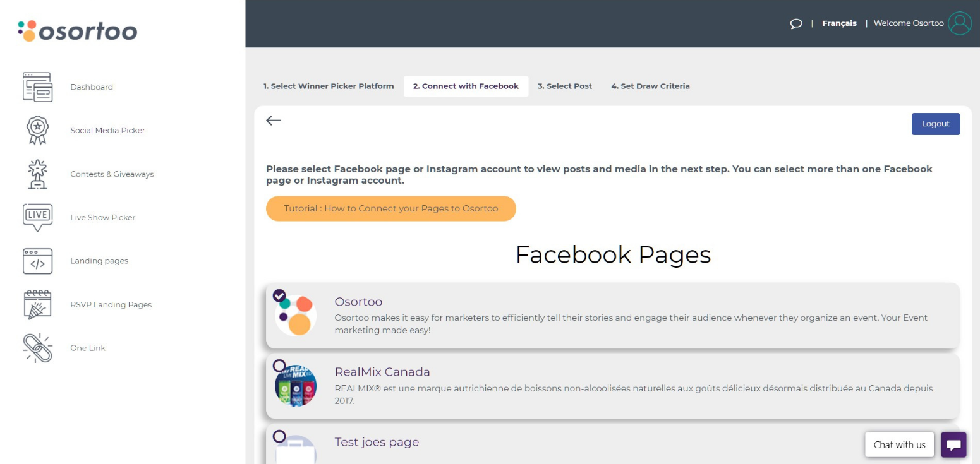Viewport: 980px width, 464px height.
Task: Open the Dashboard icon in sidebar
Action: click(x=38, y=87)
